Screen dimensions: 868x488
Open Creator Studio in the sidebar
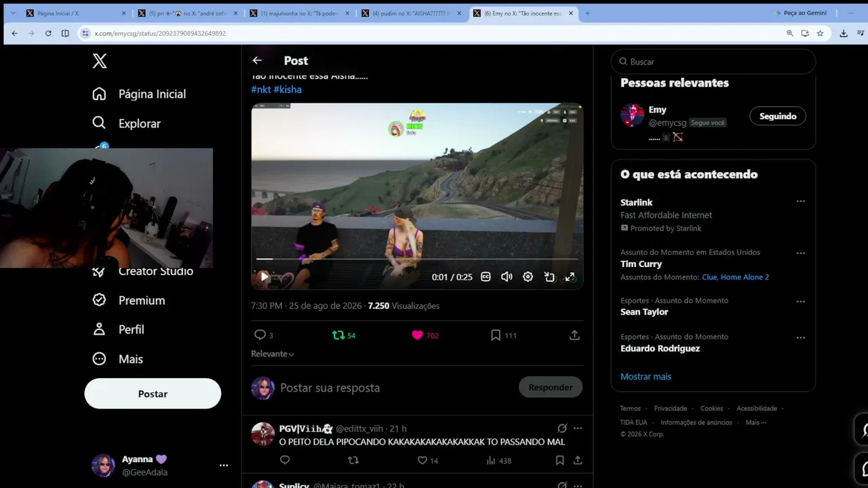[143, 271]
